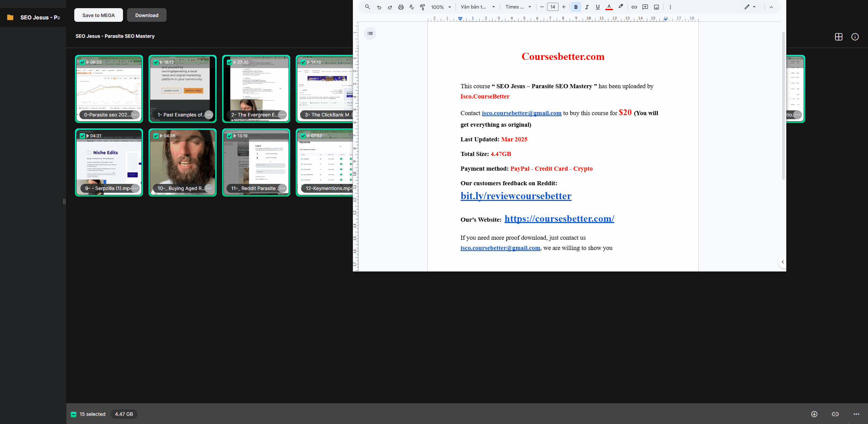Viewport: 868px width, 424px height.
Task: Open the 100% zoom dropdown
Action: click(x=441, y=7)
